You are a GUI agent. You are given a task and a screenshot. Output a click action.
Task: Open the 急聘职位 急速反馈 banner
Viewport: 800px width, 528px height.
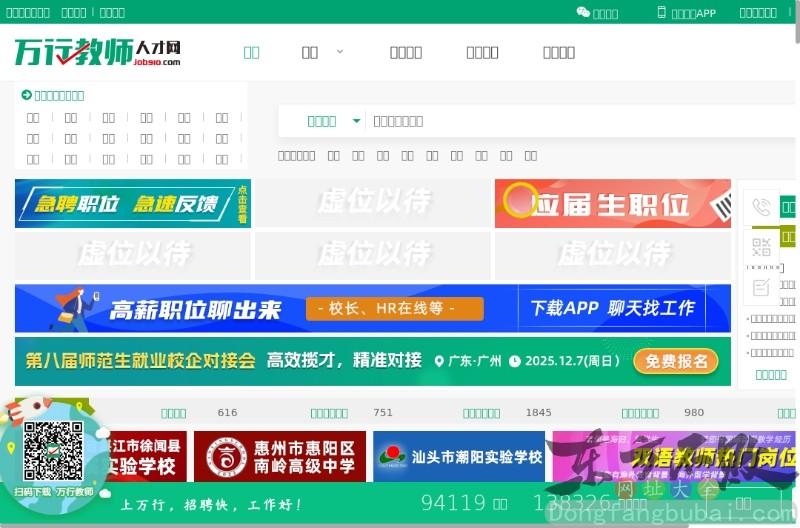[x=133, y=203]
